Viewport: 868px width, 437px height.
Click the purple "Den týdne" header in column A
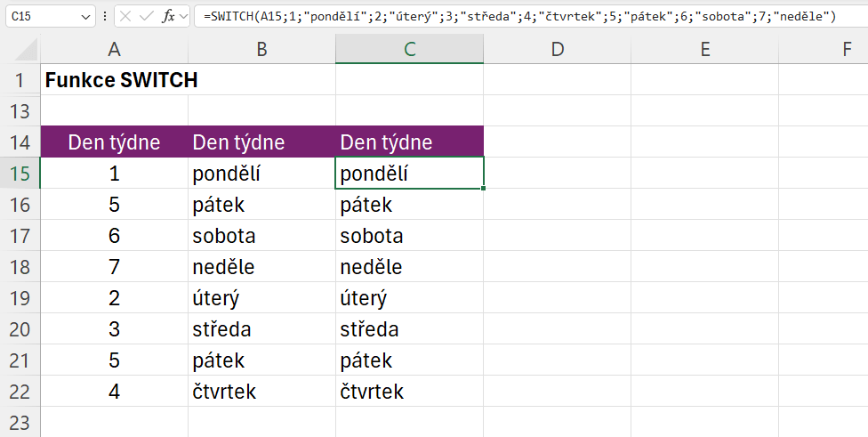(114, 142)
